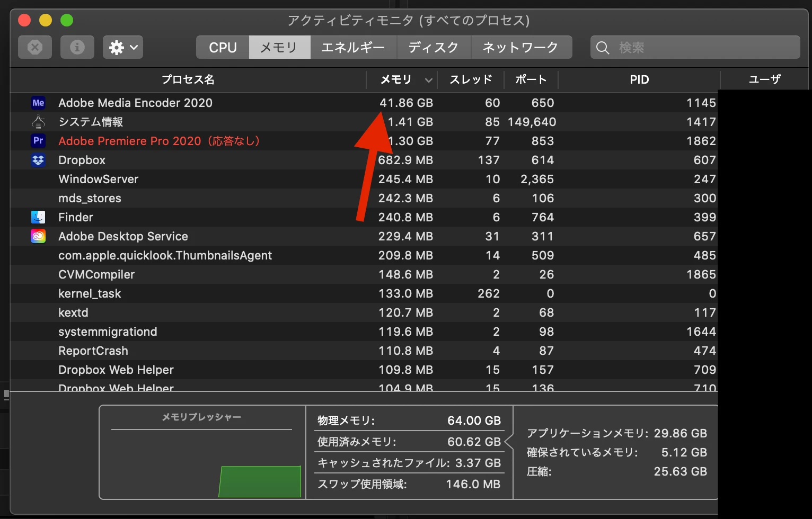The height and width of the screenshot is (519, 812).
Task: Click the 41.86 GB memory value
Action: pyautogui.click(x=406, y=103)
